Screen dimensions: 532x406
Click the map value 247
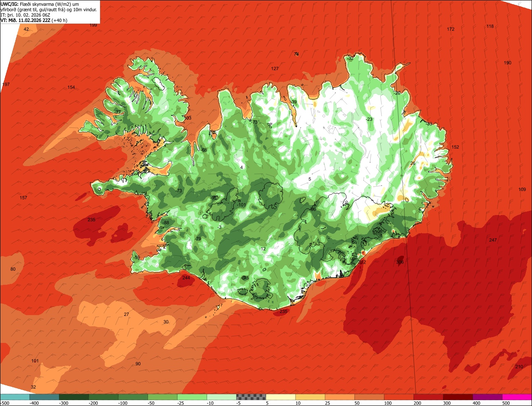click(493, 240)
